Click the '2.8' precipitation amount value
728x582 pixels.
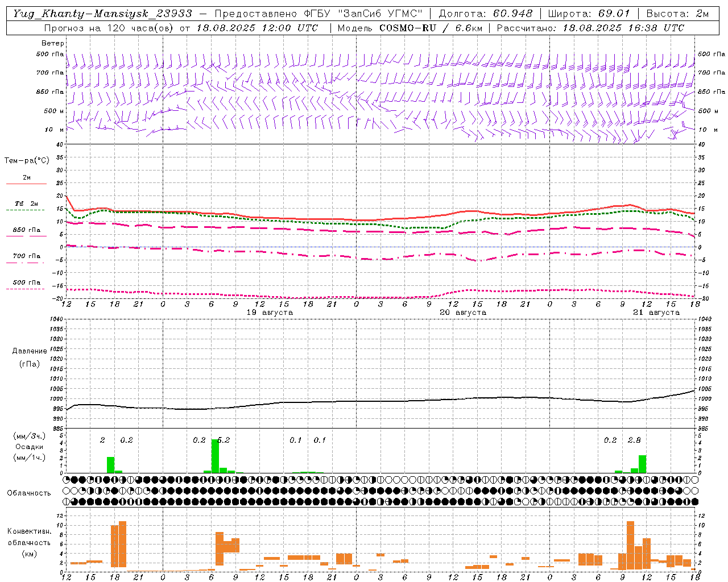click(x=634, y=440)
